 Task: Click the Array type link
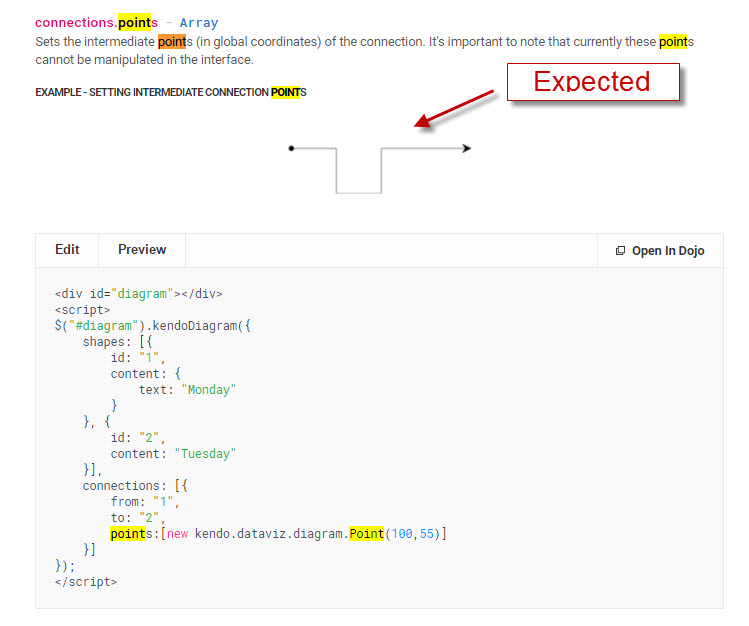coord(199,22)
